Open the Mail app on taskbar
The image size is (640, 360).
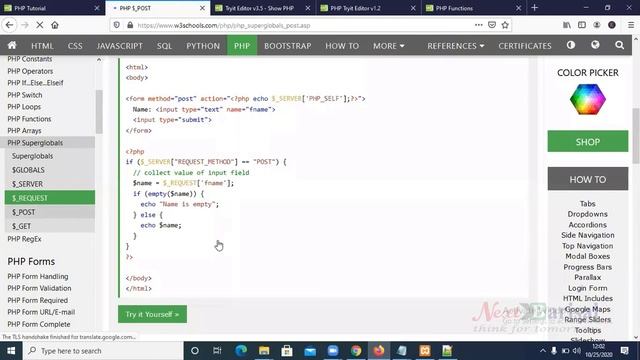click(x=310, y=351)
